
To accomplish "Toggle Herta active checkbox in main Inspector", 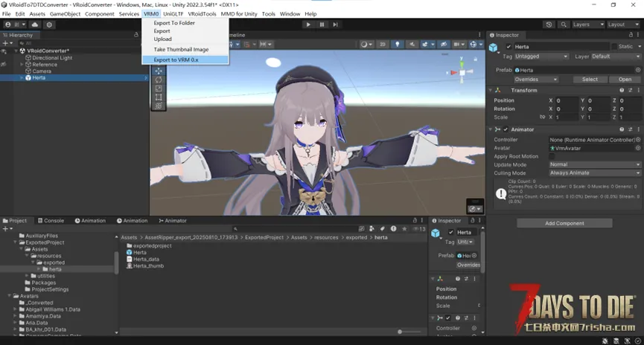I will tap(508, 47).
